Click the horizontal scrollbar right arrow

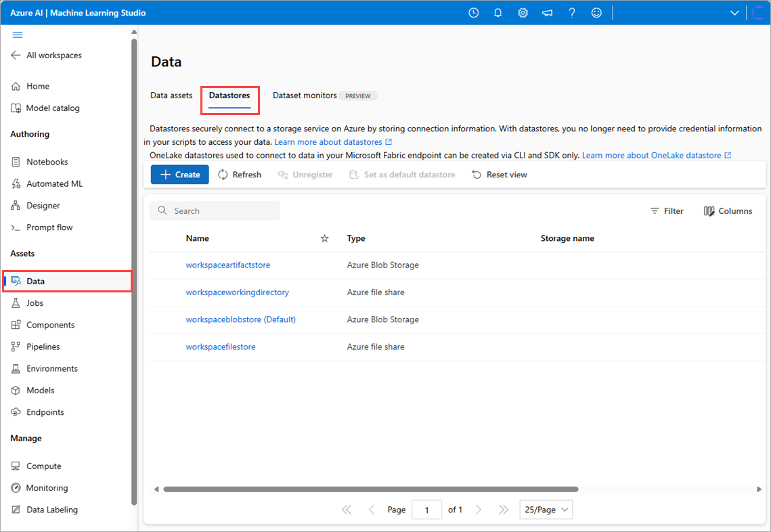[x=759, y=489]
